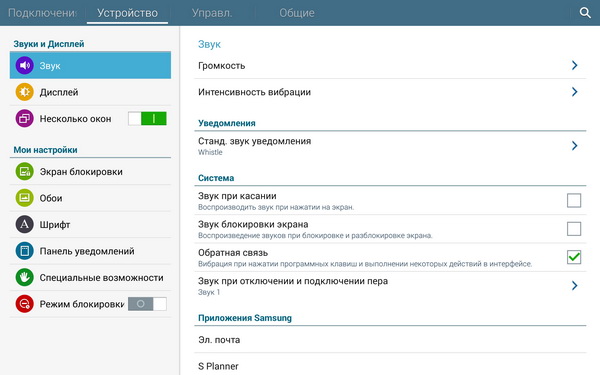Expand Громкость with its chevron arrow

[574, 65]
